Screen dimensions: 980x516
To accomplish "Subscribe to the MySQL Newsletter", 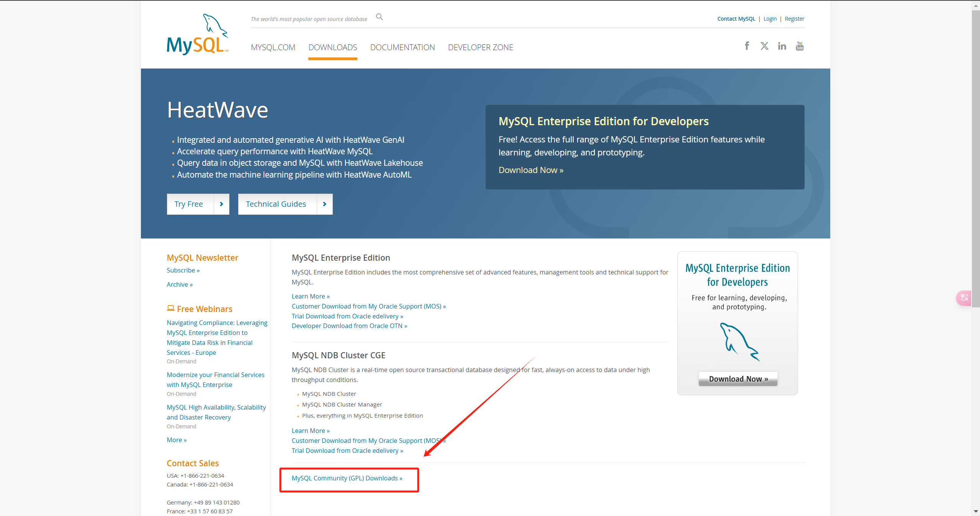I will [x=183, y=270].
